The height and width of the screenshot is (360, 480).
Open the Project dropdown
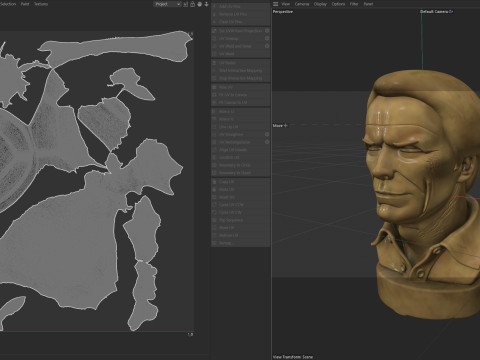coord(167,4)
